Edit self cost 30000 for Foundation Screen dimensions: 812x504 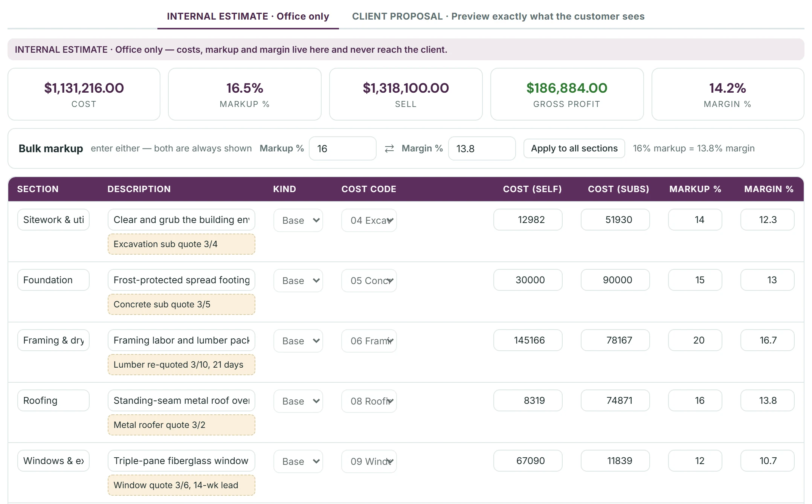tap(528, 280)
